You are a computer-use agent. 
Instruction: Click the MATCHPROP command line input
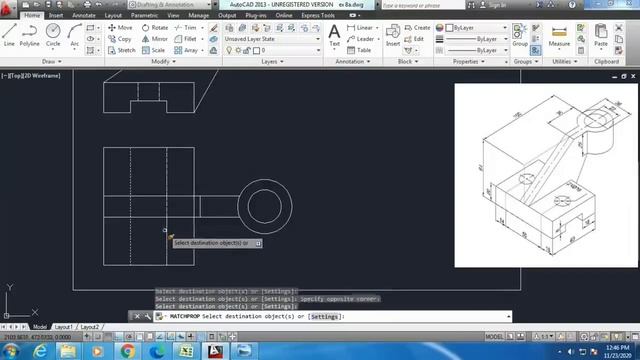coord(333,316)
